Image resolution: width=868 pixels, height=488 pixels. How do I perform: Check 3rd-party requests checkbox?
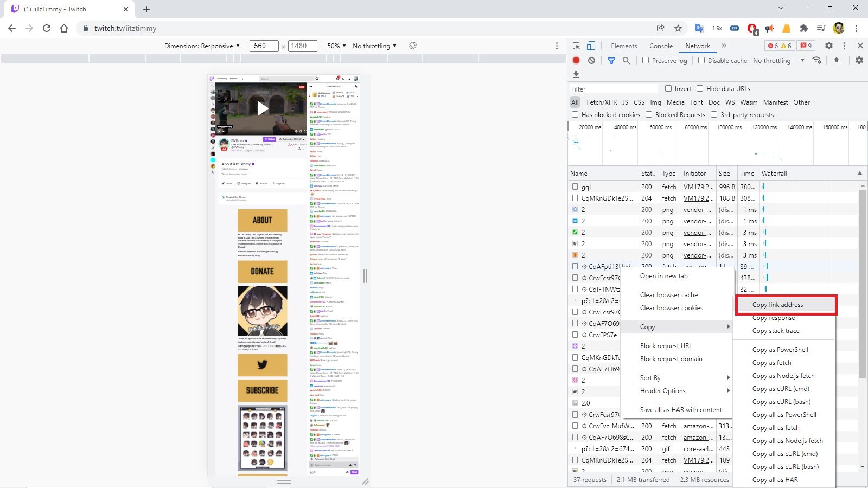point(714,114)
